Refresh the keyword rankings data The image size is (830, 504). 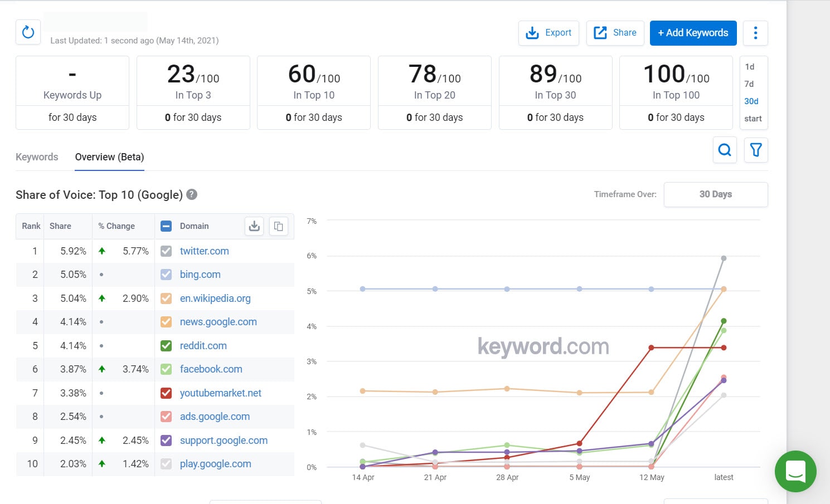tap(28, 32)
